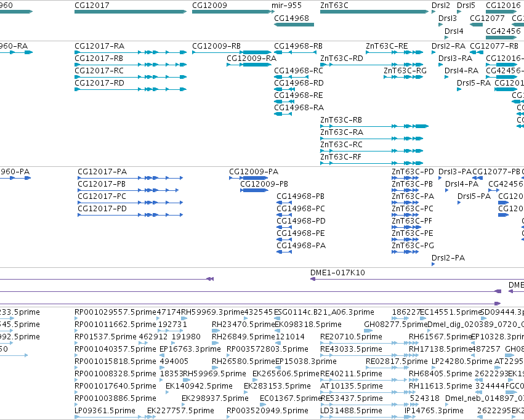This screenshot has width=524, height=420.
Task: Click transcript CG12017-RC
Action: coord(131,77)
